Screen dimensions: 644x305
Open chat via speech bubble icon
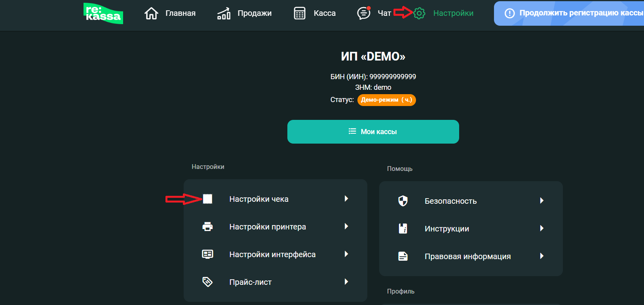(364, 13)
